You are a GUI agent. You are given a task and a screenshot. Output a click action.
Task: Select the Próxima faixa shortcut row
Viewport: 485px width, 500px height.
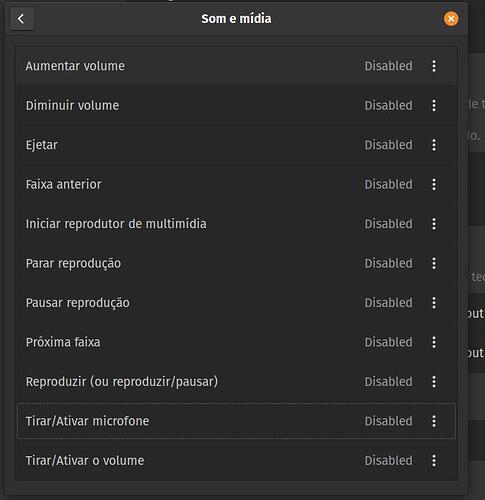[236, 342]
